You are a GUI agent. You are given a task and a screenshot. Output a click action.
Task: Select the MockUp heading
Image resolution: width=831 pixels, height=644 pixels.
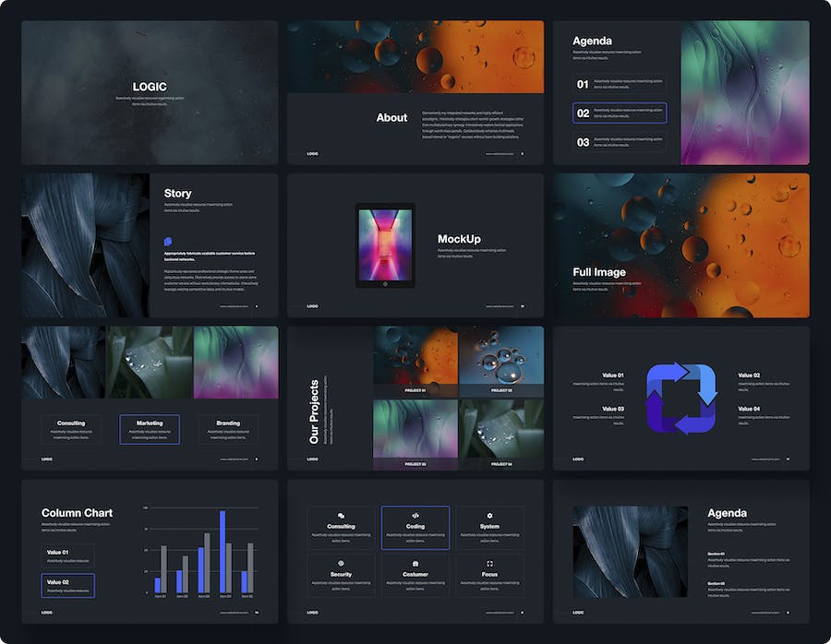[459, 239]
